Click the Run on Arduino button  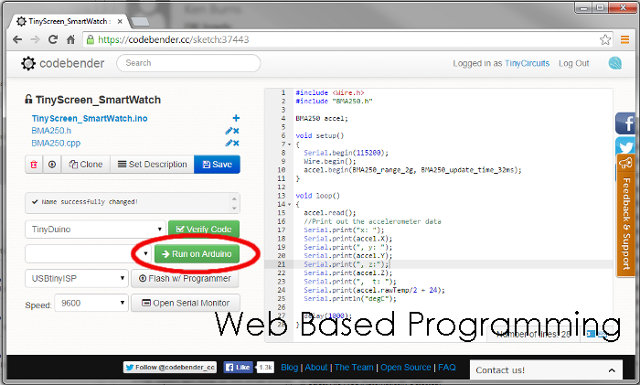197,254
